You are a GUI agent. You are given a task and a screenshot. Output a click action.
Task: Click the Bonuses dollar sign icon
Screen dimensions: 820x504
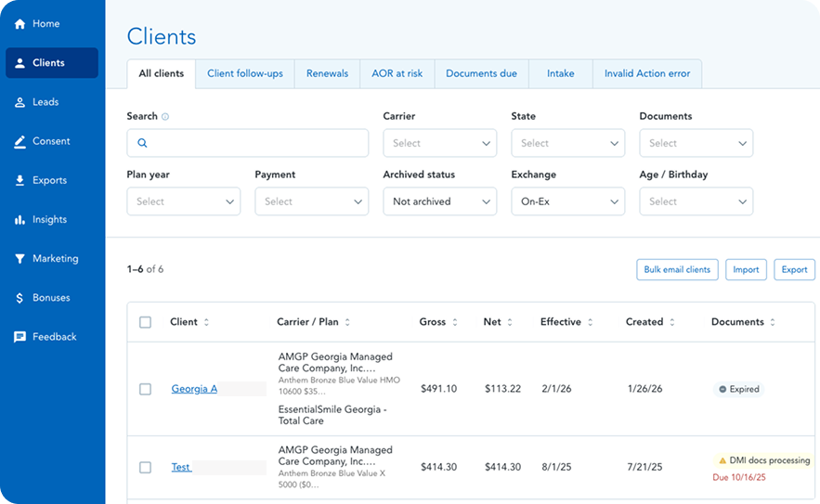tap(20, 298)
